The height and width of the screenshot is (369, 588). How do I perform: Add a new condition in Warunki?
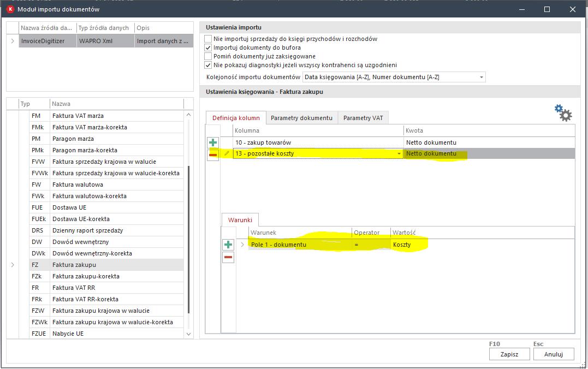coord(228,245)
